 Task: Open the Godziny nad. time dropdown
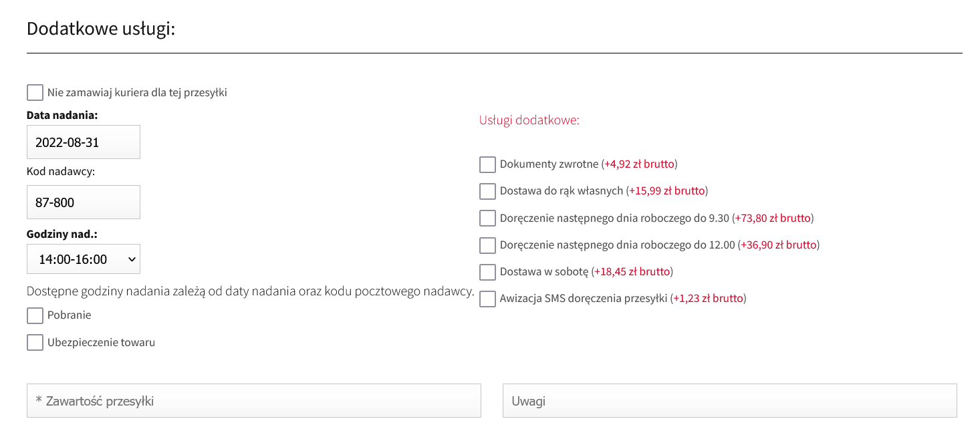[x=84, y=259]
